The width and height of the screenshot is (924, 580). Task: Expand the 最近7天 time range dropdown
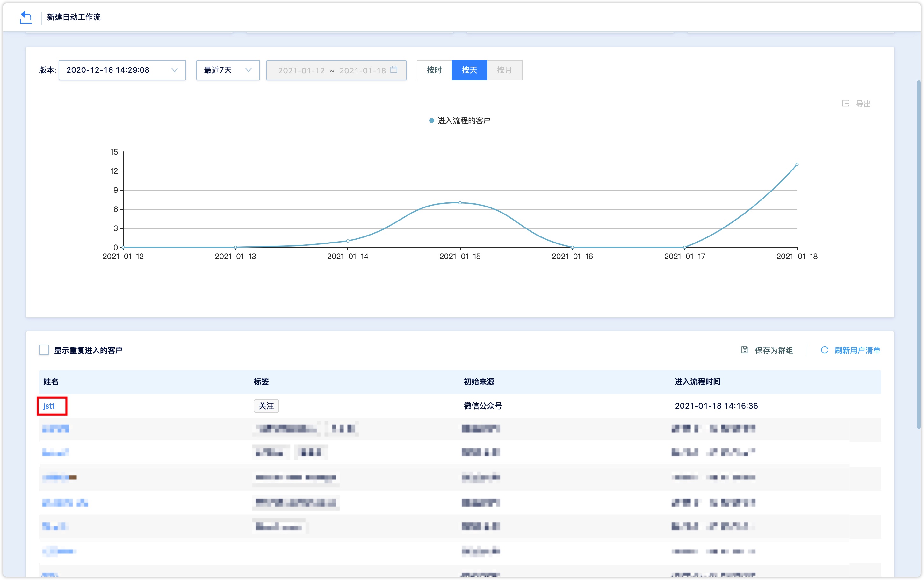[228, 70]
